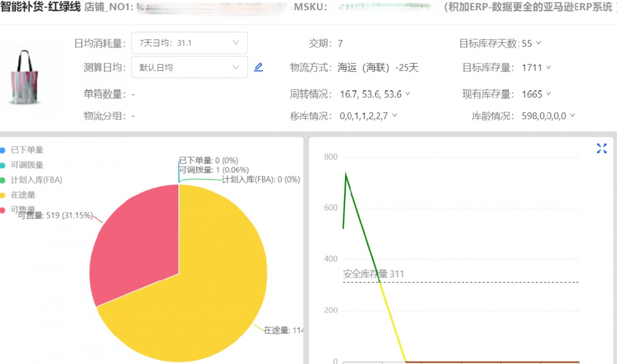Viewport: 617px width, 364px height.
Task: Click the blue edit pencil icon
Action: coord(258,67)
